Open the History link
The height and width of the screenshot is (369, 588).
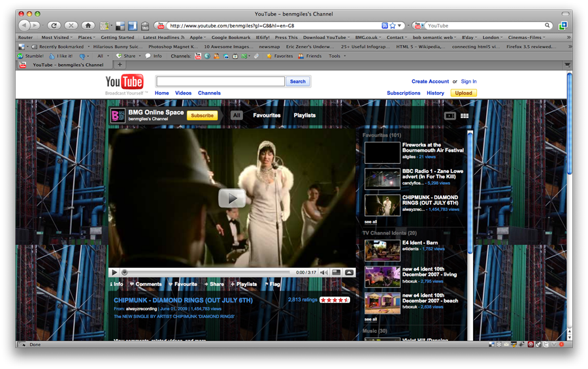(x=435, y=93)
